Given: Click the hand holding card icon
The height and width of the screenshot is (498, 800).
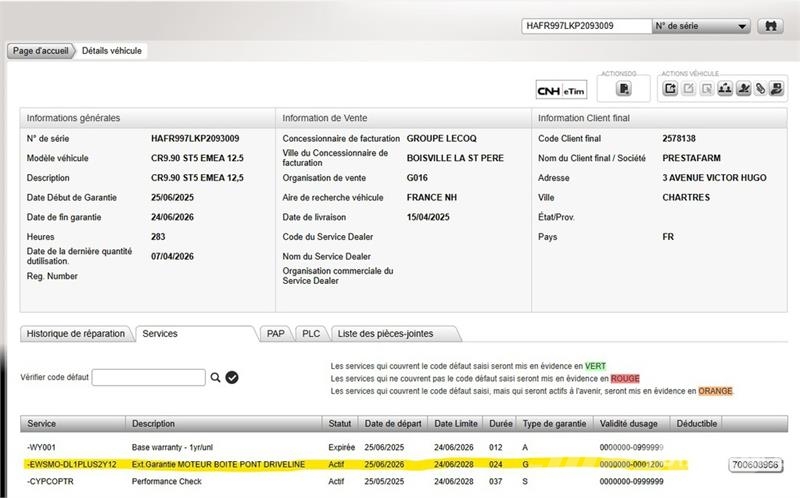Looking at the screenshot, I should pos(777,89).
